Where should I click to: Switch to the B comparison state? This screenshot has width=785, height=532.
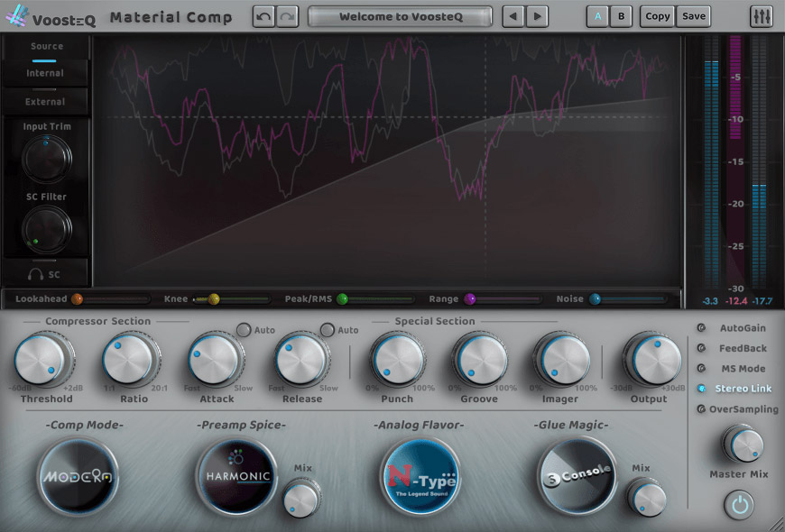pos(622,15)
